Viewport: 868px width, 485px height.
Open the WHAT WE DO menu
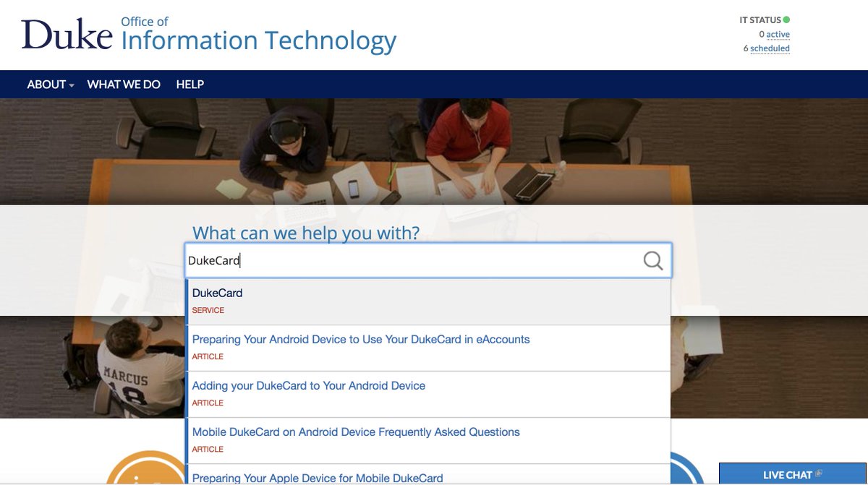coord(123,85)
